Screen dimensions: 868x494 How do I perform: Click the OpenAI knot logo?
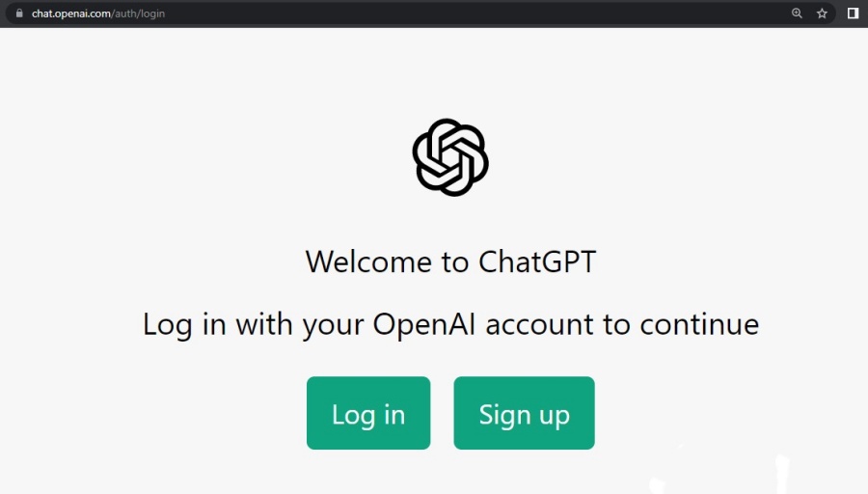[x=450, y=157]
